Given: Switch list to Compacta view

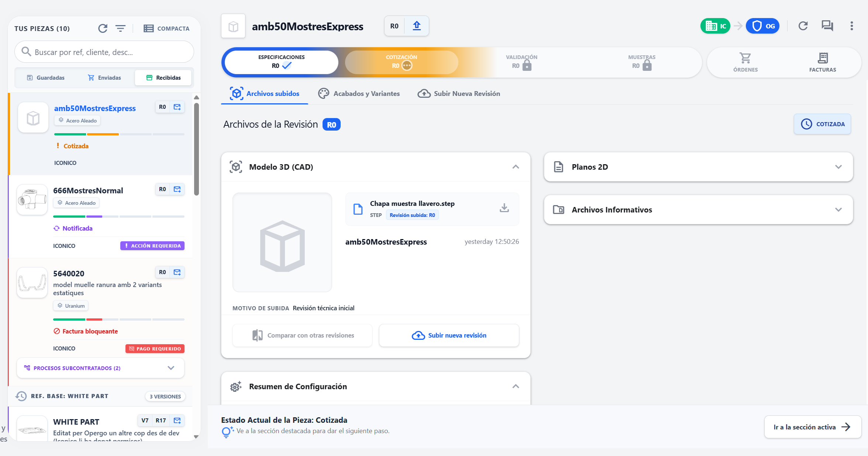Looking at the screenshot, I should (x=166, y=28).
